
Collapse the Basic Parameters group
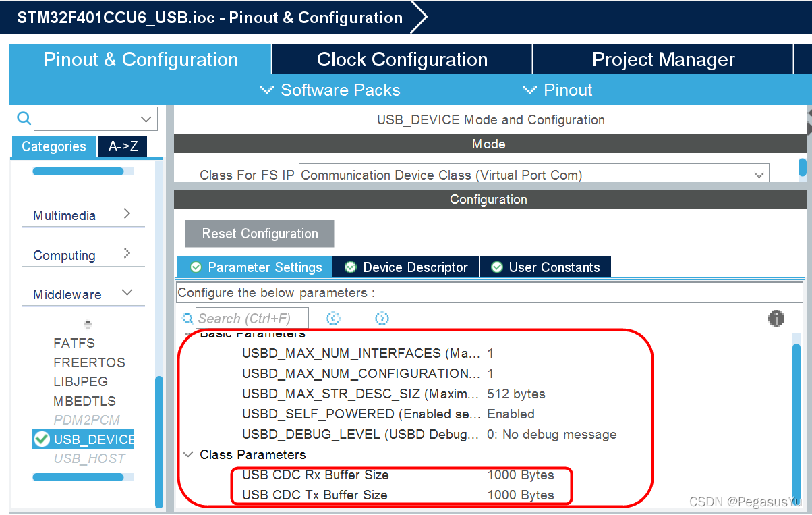188,334
